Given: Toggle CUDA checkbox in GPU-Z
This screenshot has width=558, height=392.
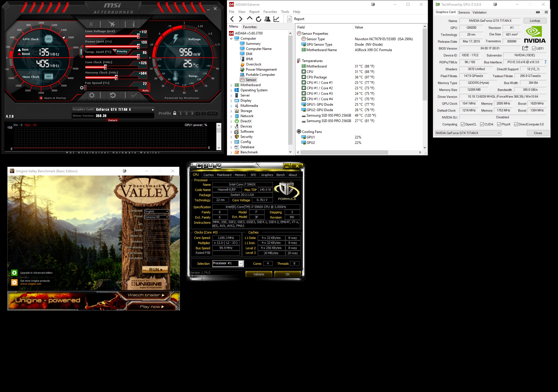Looking at the screenshot, I should click(482, 124).
